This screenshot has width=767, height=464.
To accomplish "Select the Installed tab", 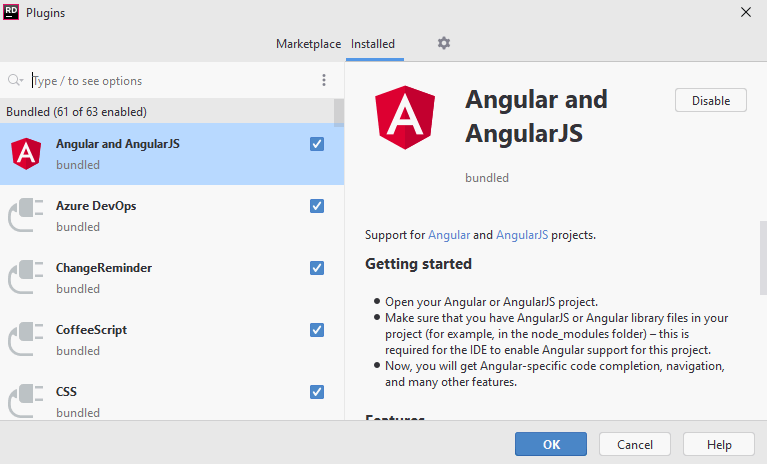I will (x=372, y=44).
